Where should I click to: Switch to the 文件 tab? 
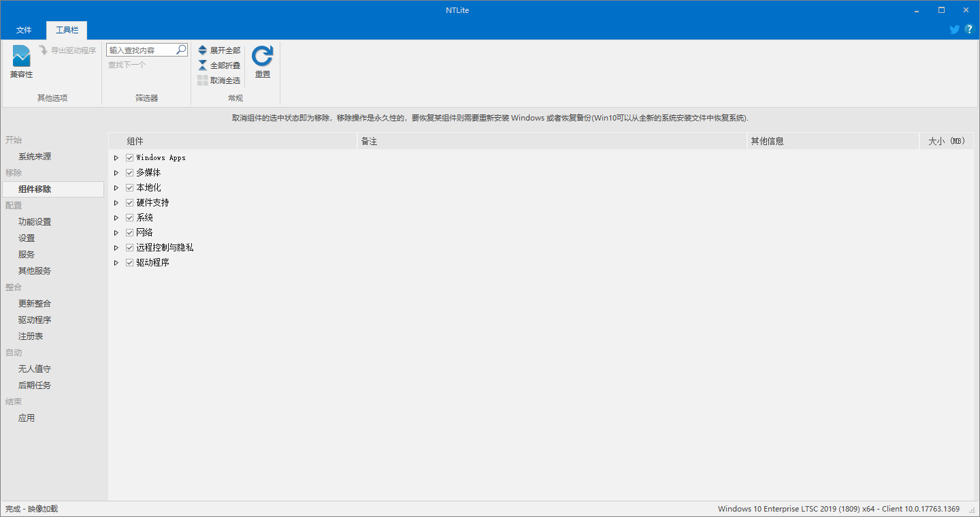pos(24,30)
